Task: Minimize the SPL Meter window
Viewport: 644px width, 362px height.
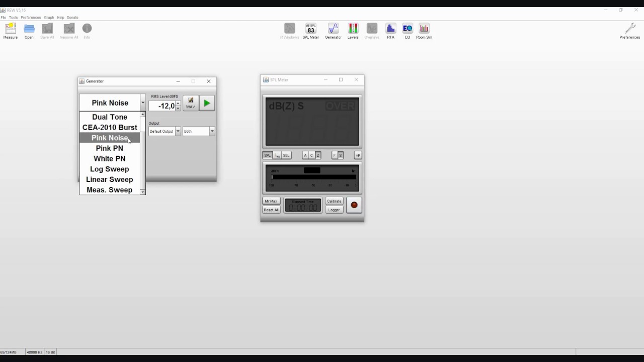Action: [x=326, y=79]
